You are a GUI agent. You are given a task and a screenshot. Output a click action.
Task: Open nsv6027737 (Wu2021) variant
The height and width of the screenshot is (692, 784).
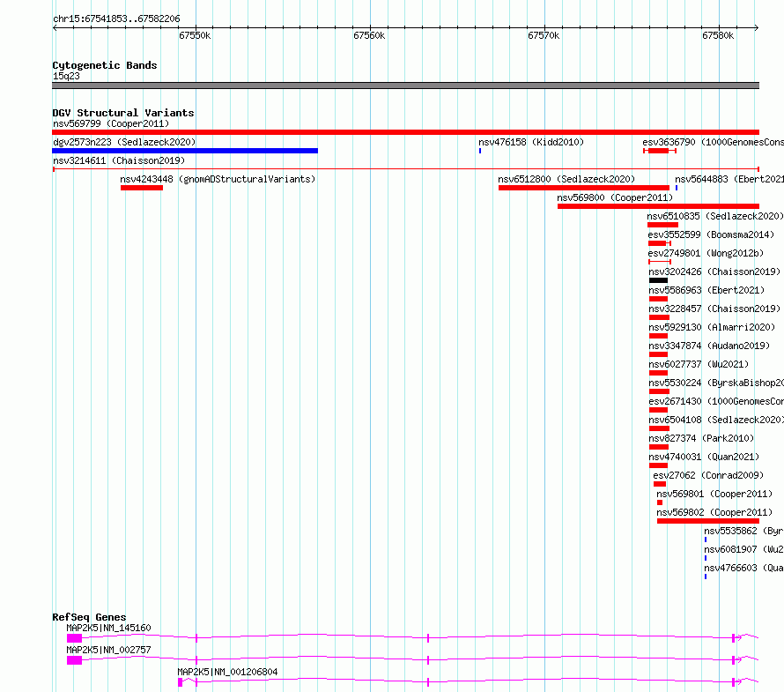pyautogui.click(x=699, y=364)
